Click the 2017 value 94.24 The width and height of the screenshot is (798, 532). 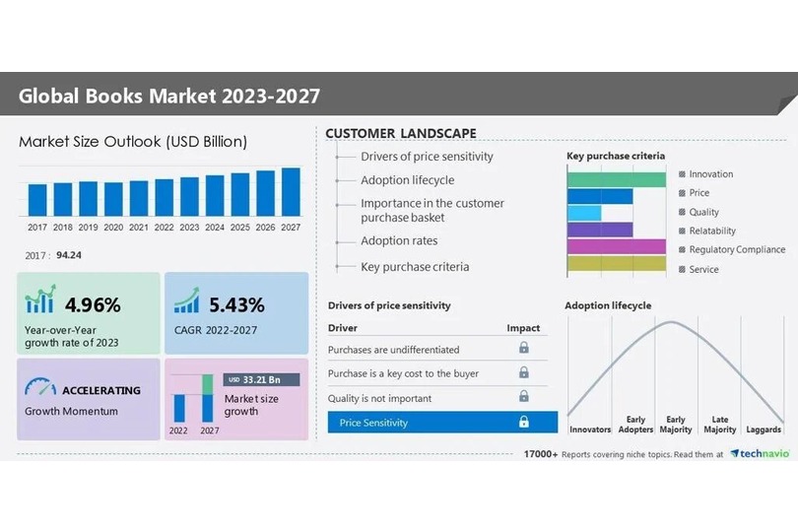[x=69, y=255]
